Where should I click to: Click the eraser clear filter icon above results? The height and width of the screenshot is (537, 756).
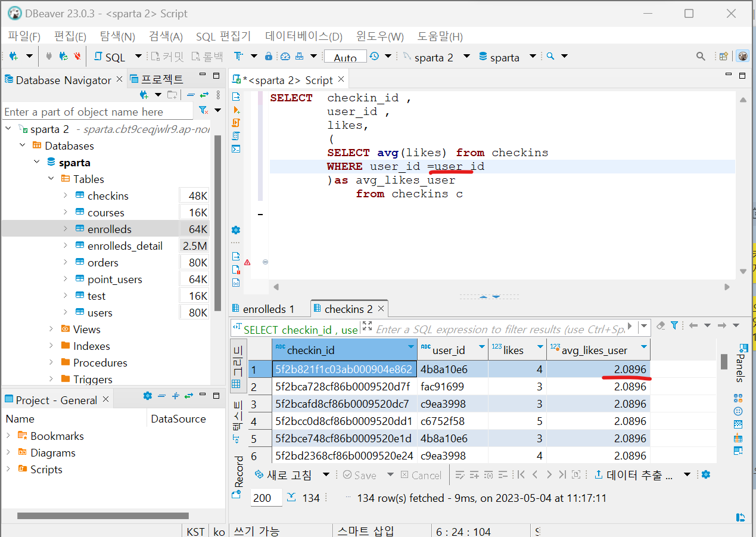(661, 325)
